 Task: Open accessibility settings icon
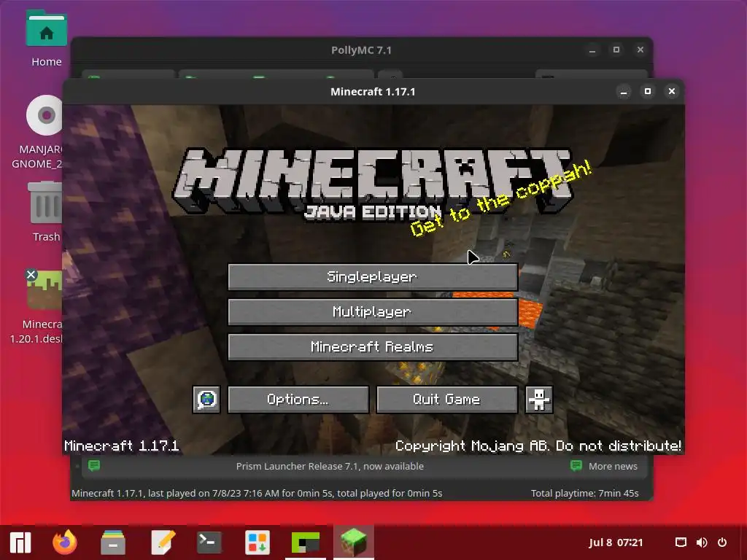539,399
